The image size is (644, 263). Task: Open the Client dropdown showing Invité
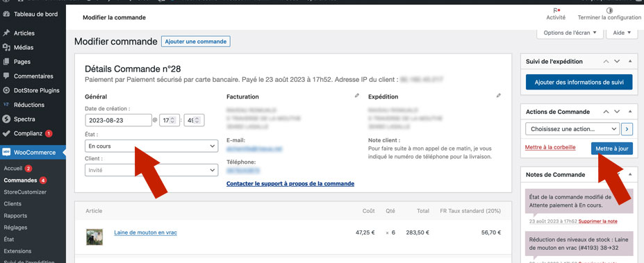coord(151,170)
